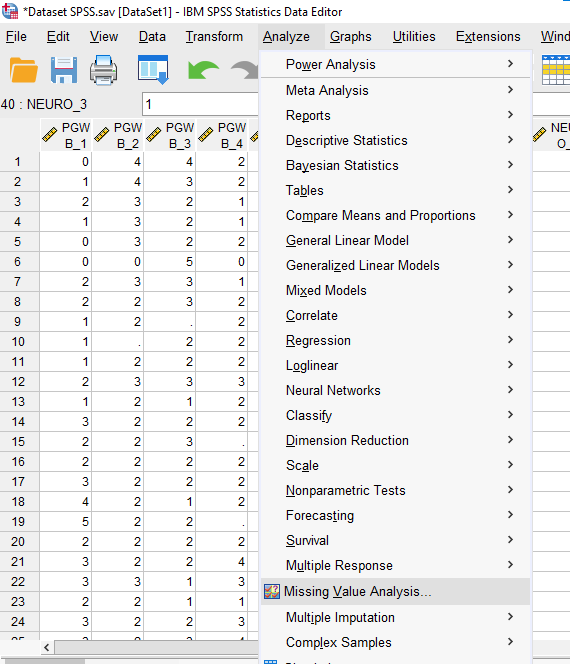Viewport: 570px width, 664px height.
Task: Expand Compare Means and Proportions submenu
Action: [x=396, y=215]
